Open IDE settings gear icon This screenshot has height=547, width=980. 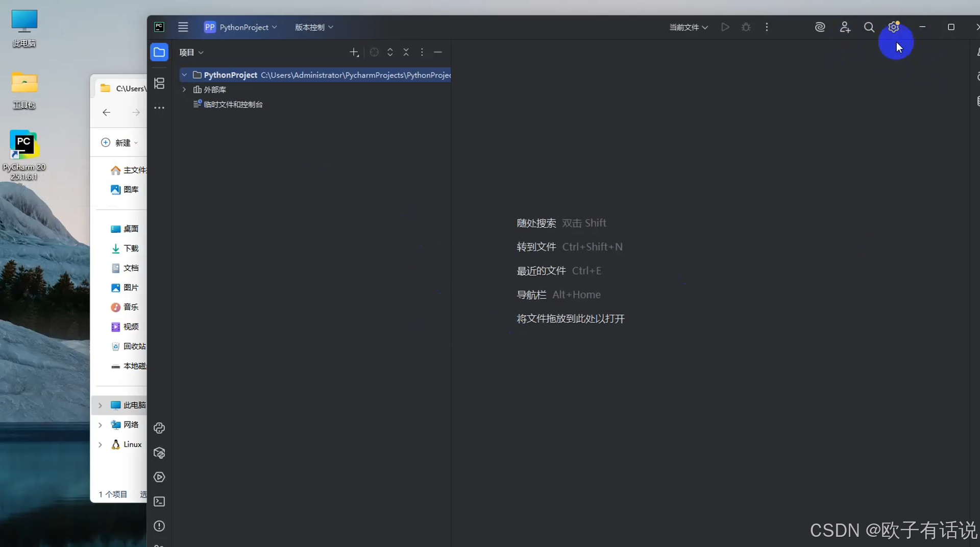pyautogui.click(x=893, y=27)
